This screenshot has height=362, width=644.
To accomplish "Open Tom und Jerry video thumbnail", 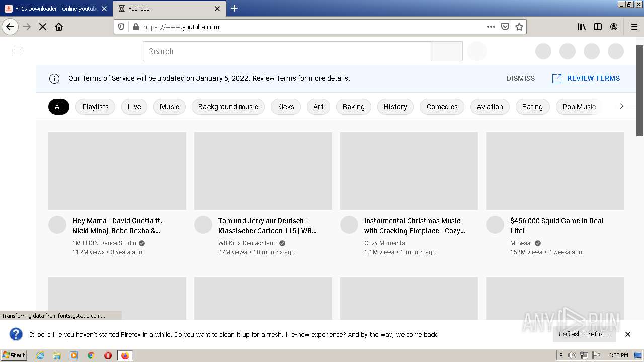I will tap(263, 171).
